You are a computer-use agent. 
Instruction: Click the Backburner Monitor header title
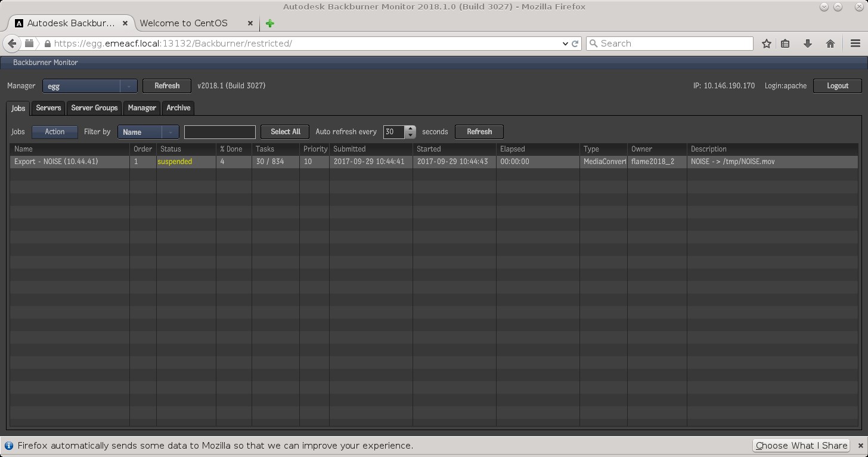click(x=45, y=63)
